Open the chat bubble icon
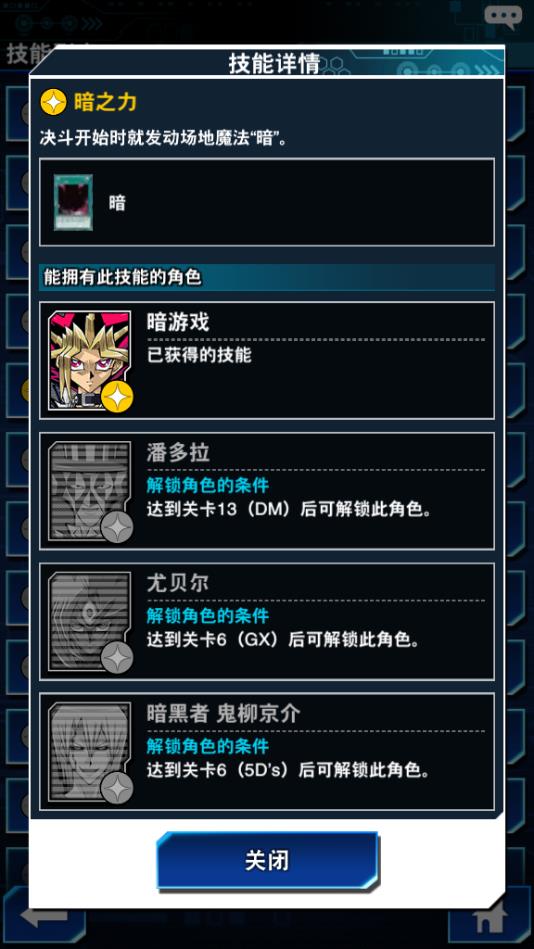 click(503, 16)
